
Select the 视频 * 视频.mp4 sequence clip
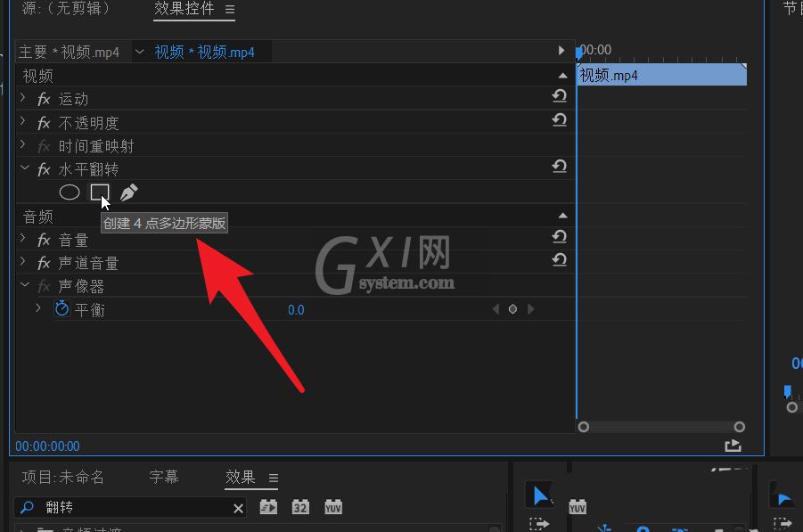(204, 52)
